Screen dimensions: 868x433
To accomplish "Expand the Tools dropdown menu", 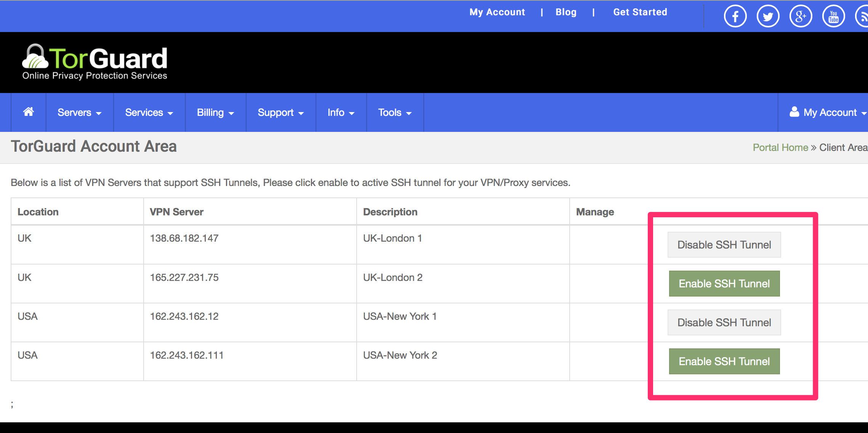I will 395,112.
